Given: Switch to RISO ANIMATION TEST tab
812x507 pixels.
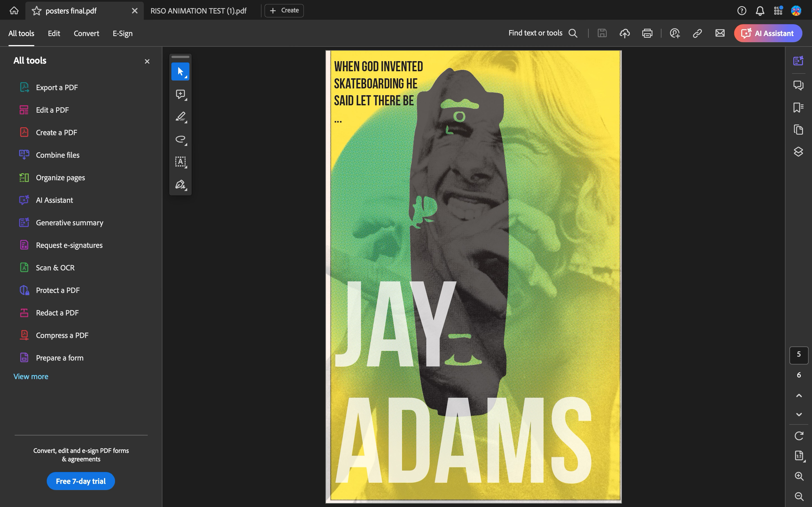Looking at the screenshot, I should coord(198,11).
